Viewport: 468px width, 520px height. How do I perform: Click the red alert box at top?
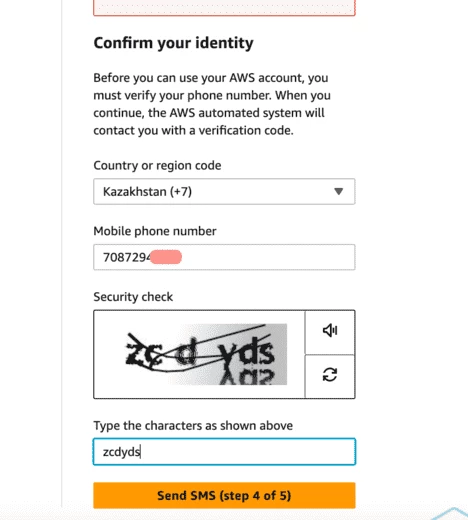224,7
